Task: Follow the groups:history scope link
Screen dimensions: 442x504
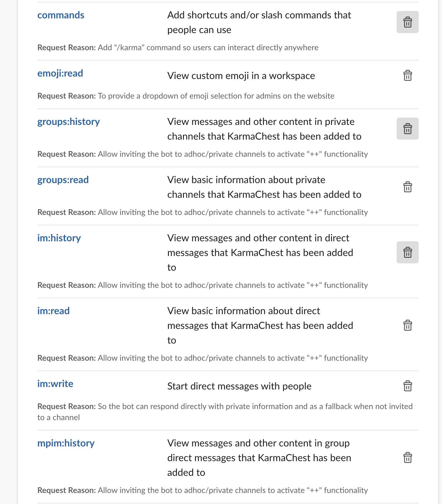Action: tap(69, 122)
